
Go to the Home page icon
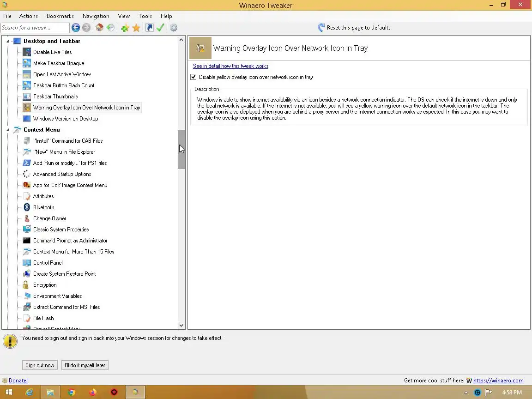[x=99, y=28]
